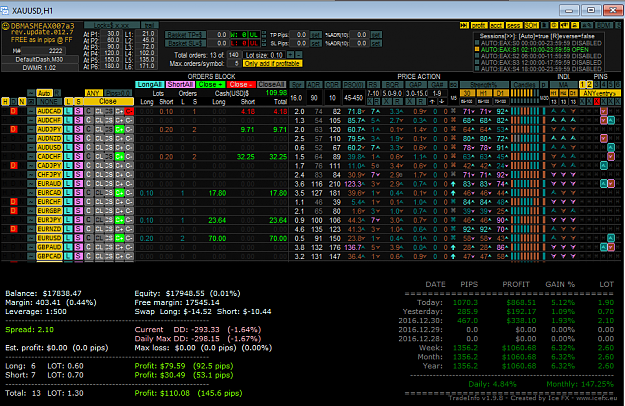625x406 pixels.
Task: Click the minus button next to Lot size
Action: pyautogui.click(x=299, y=55)
